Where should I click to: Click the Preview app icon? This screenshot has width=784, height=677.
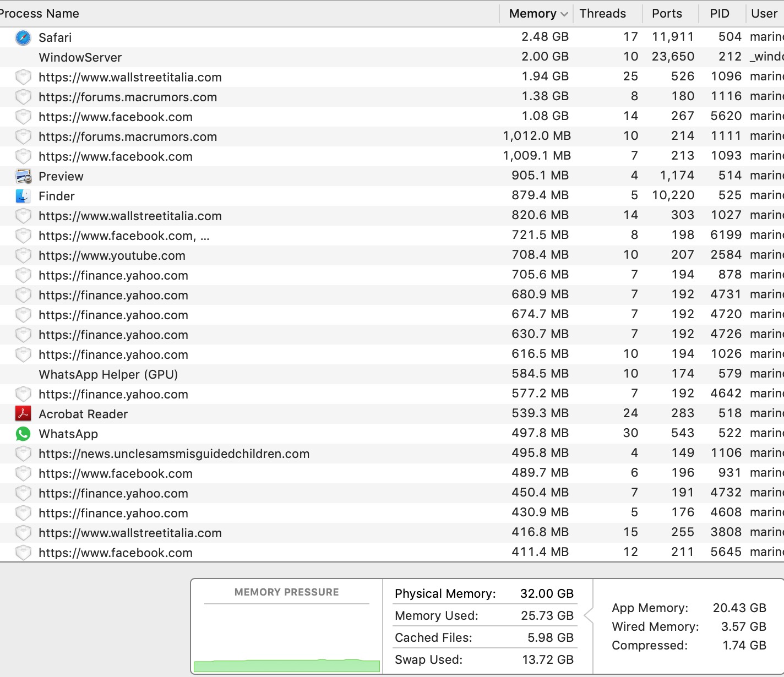tap(23, 176)
